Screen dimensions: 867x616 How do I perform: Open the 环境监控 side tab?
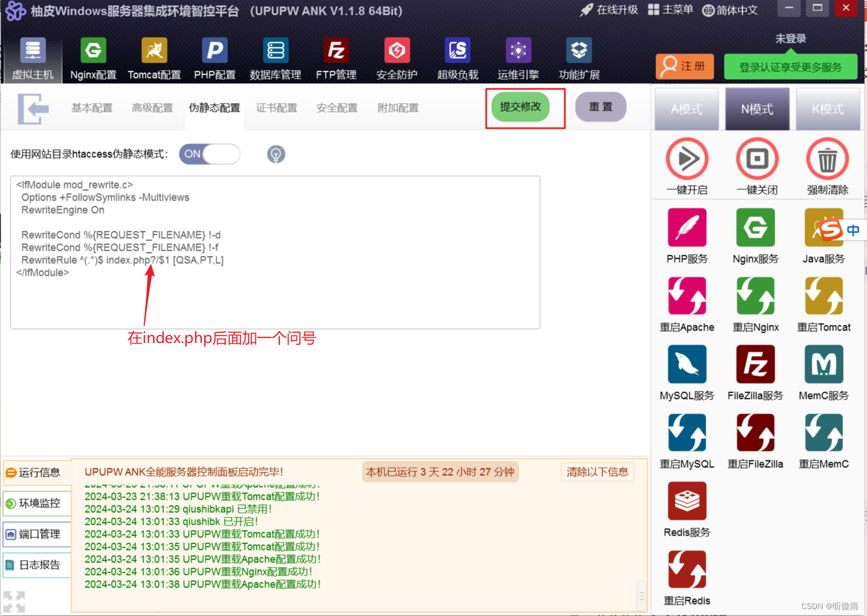(36, 503)
